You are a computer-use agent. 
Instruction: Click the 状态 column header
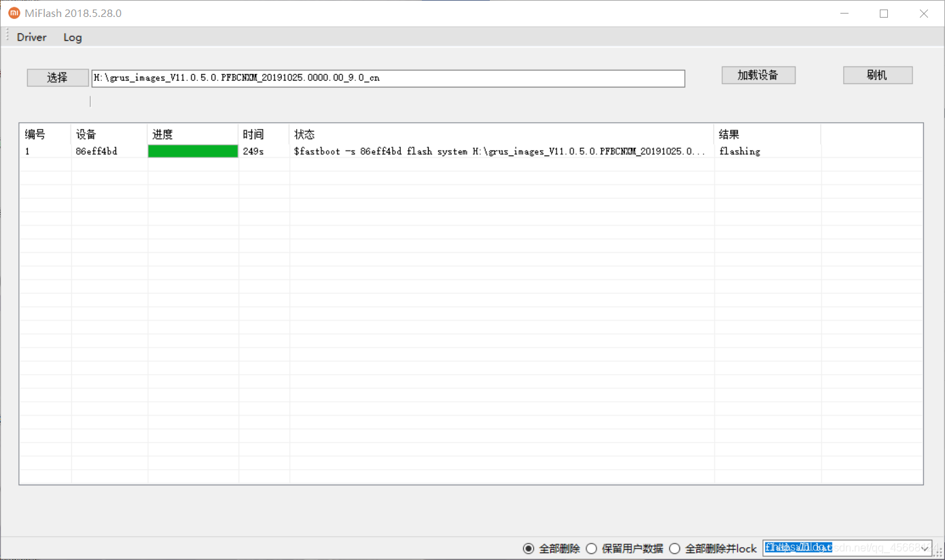(x=501, y=134)
